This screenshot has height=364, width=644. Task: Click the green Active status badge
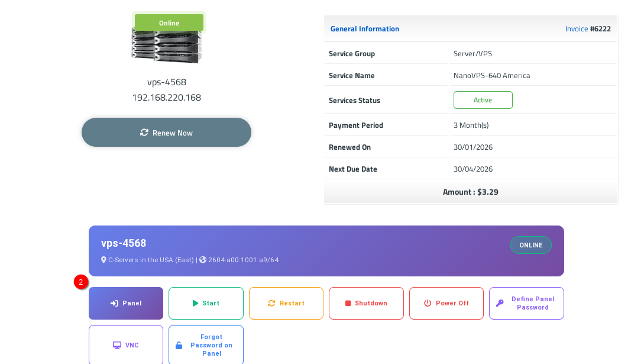point(483,100)
